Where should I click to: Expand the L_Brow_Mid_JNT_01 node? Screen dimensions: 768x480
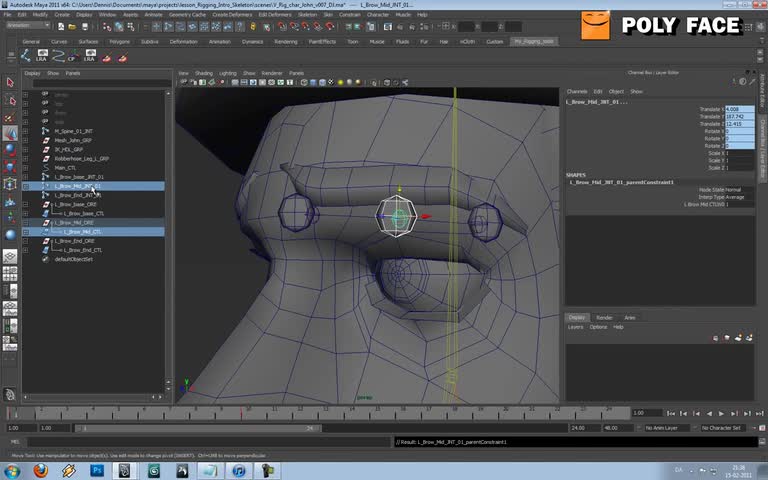25,186
